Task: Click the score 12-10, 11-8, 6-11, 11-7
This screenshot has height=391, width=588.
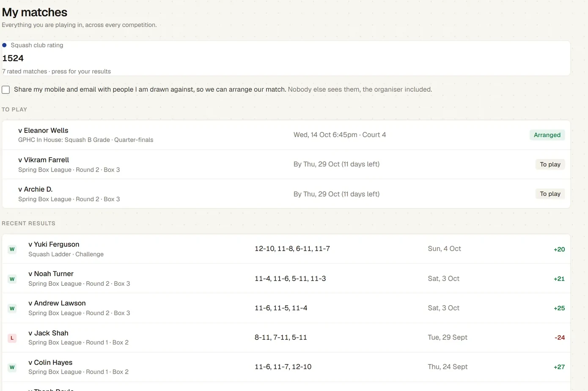Action: [292, 249]
